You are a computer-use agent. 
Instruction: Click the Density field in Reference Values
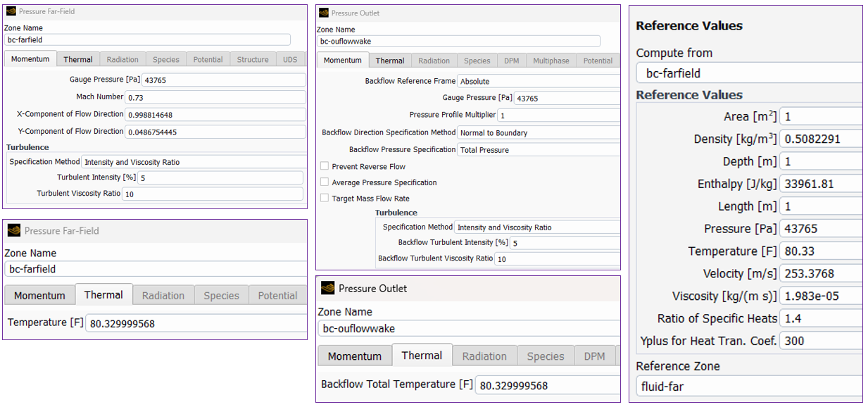pos(821,139)
